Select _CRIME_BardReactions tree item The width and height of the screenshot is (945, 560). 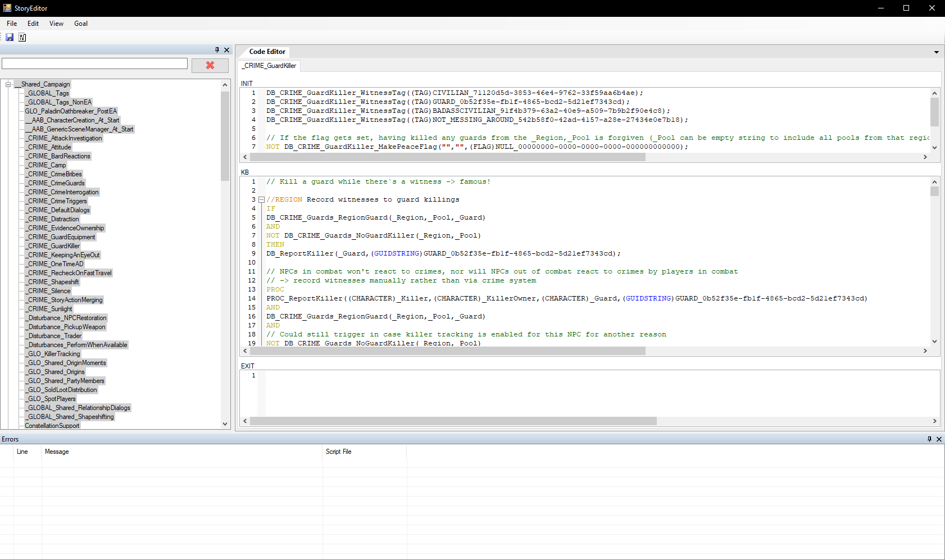click(x=58, y=156)
